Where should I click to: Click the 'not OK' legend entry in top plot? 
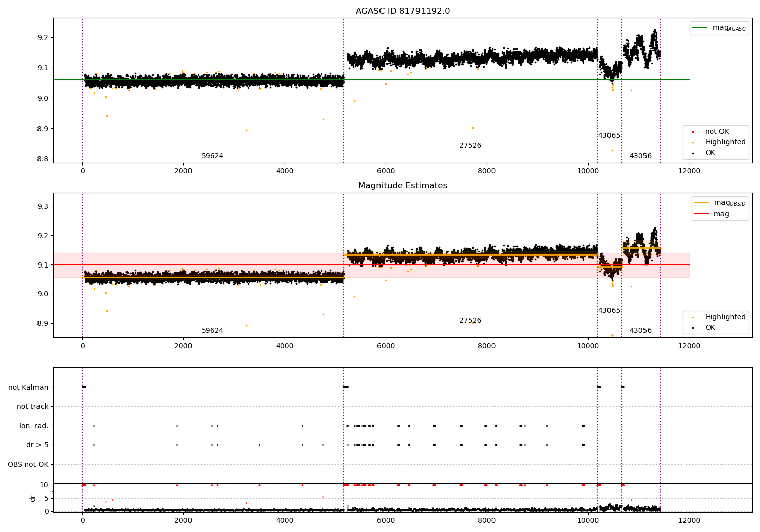pyautogui.click(x=717, y=132)
